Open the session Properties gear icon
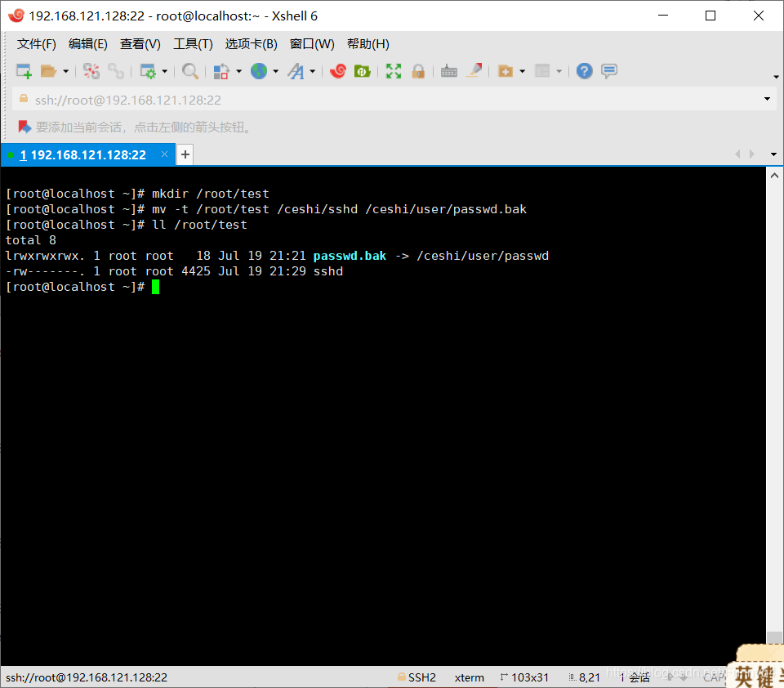The image size is (784, 688). pos(148,71)
